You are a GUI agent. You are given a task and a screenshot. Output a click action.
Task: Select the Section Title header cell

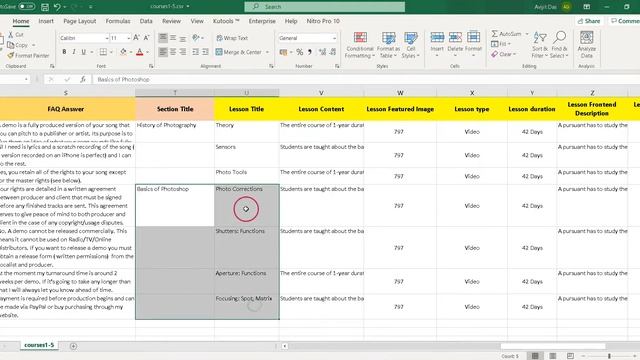coord(175,109)
